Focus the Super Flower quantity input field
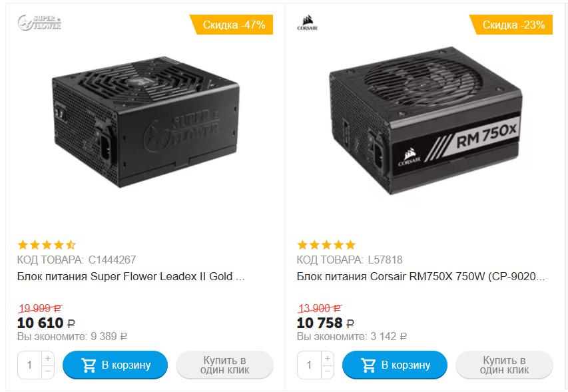This screenshot has width=568, height=392. (x=30, y=365)
